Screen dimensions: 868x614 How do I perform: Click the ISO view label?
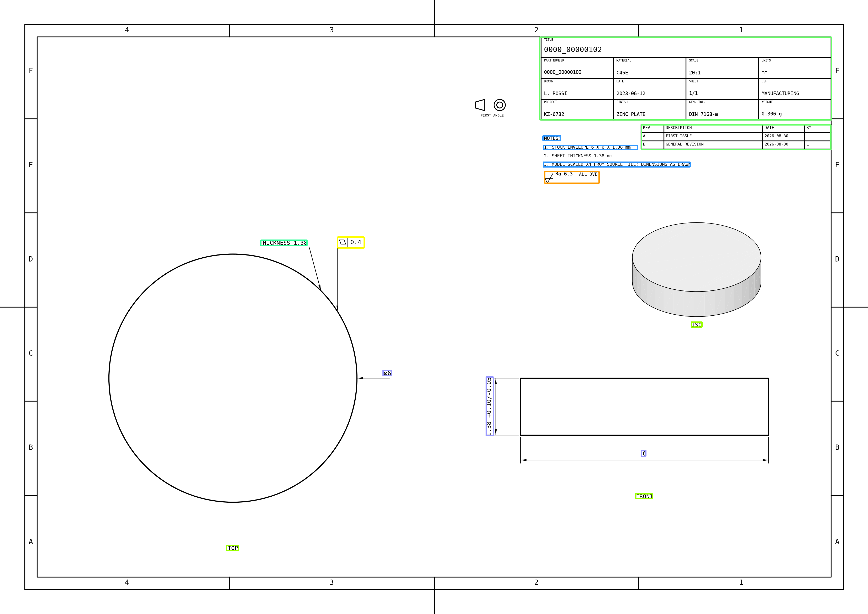tap(696, 325)
